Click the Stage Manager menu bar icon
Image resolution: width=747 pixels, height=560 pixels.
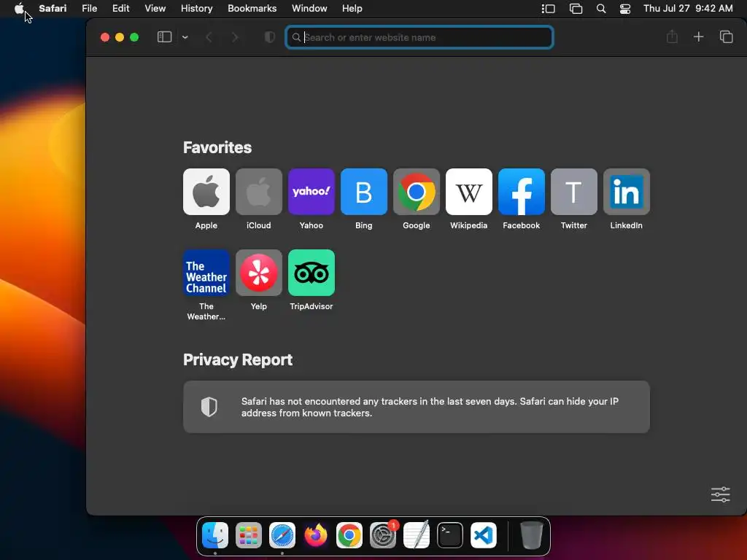[x=549, y=9]
